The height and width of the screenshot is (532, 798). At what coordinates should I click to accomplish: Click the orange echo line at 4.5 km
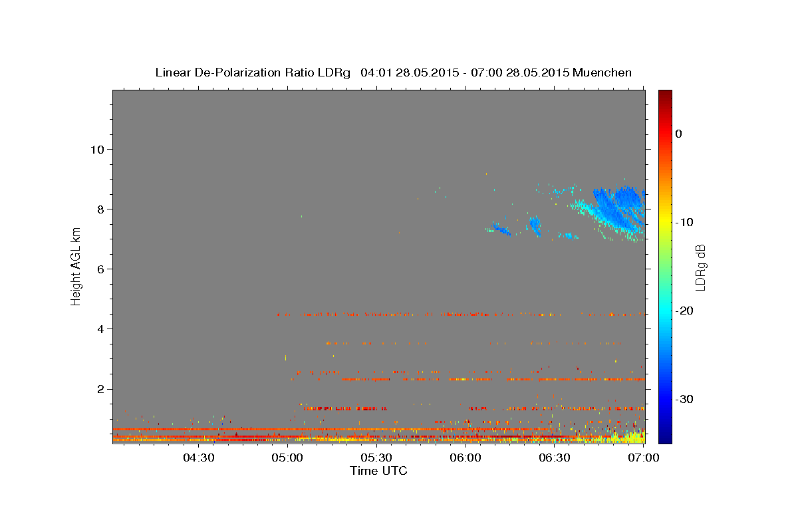tap(460, 314)
